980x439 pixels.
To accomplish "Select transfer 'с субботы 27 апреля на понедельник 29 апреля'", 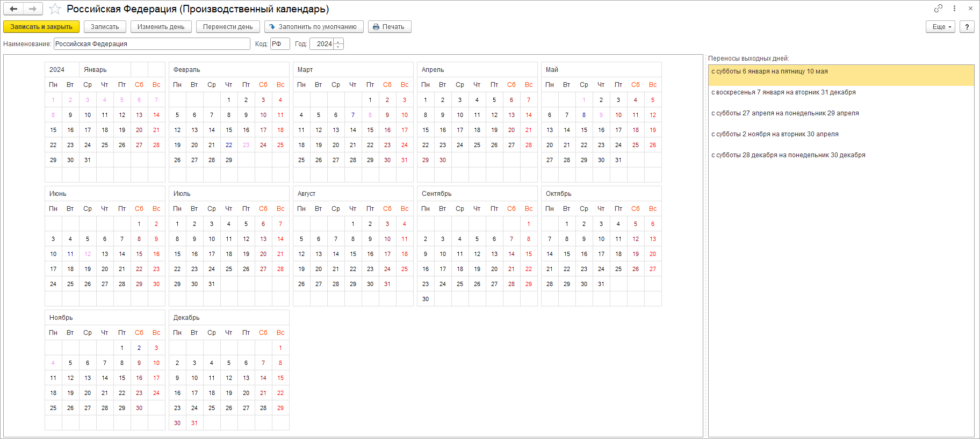I will pyautogui.click(x=841, y=117).
